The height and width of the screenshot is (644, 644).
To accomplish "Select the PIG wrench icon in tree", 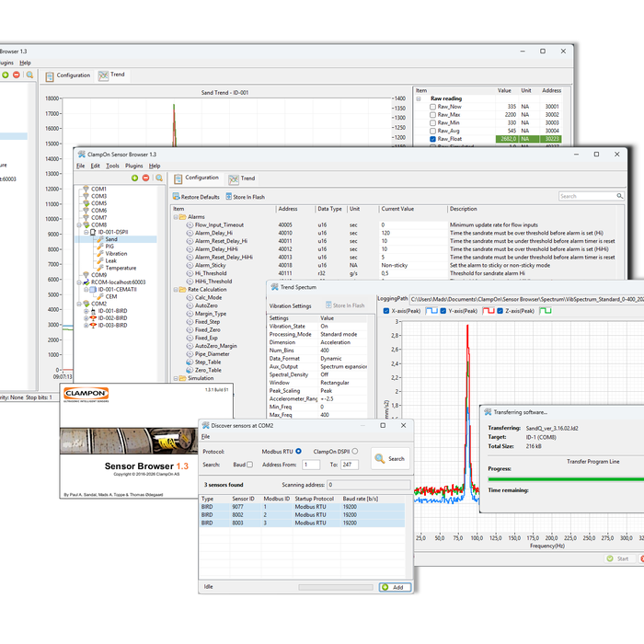I will point(99,247).
